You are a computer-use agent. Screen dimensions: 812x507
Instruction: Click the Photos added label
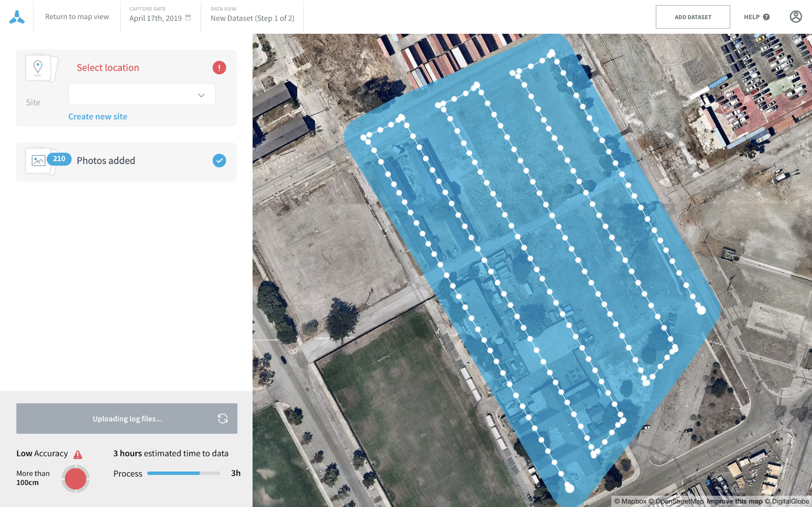pyautogui.click(x=106, y=160)
